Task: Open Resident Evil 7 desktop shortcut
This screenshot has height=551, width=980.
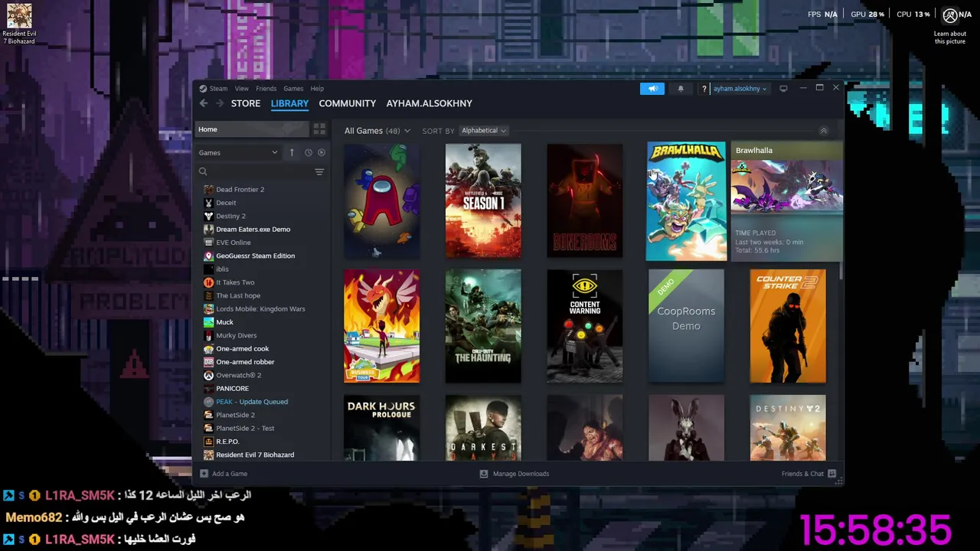Action: pyautogui.click(x=19, y=23)
